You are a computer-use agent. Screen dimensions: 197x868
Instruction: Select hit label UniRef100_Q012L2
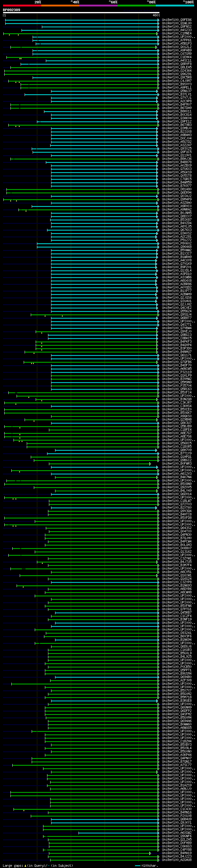tap(177, 47)
